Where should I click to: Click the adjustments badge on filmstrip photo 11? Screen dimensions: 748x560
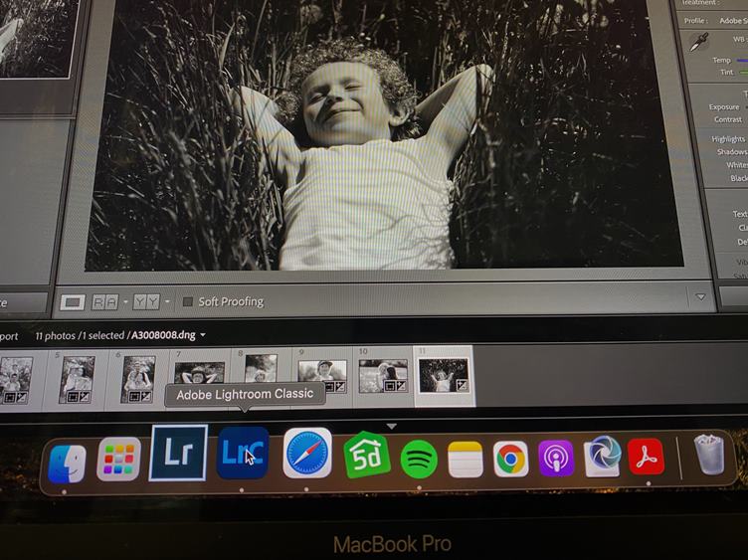tap(462, 385)
